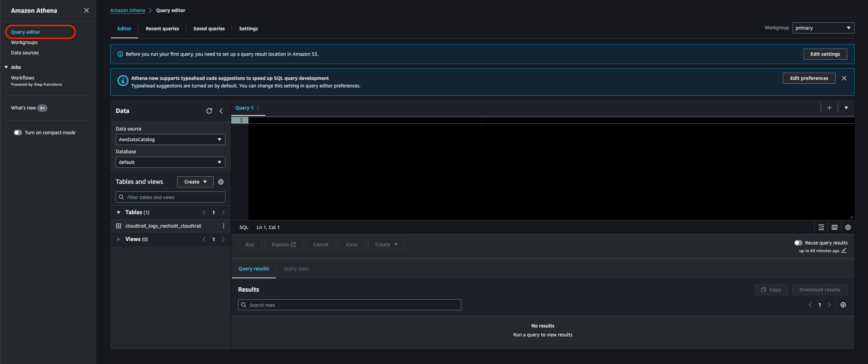Refresh the Data panel
Image resolution: width=868 pixels, height=364 pixels.
tap(209, 111)
